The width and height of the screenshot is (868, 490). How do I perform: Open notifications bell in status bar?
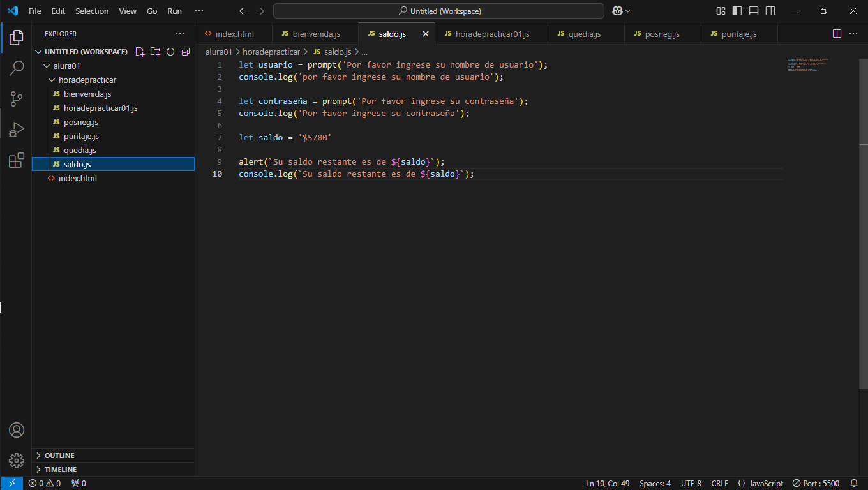(854, 483)
